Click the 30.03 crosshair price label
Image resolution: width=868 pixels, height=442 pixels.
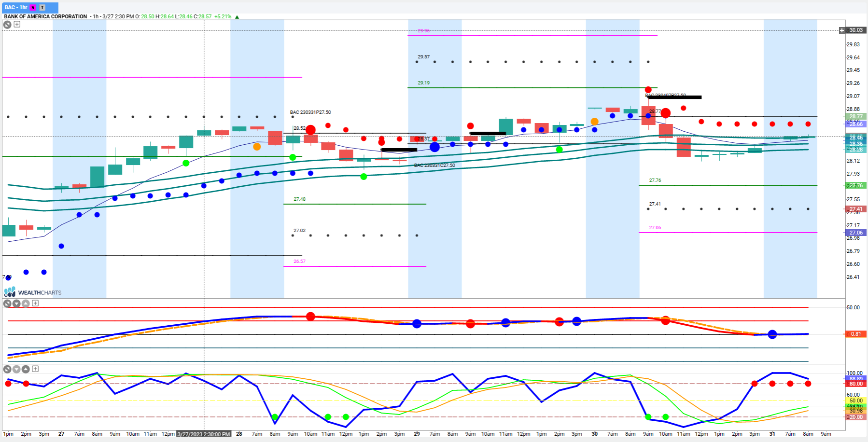[856, 30]
